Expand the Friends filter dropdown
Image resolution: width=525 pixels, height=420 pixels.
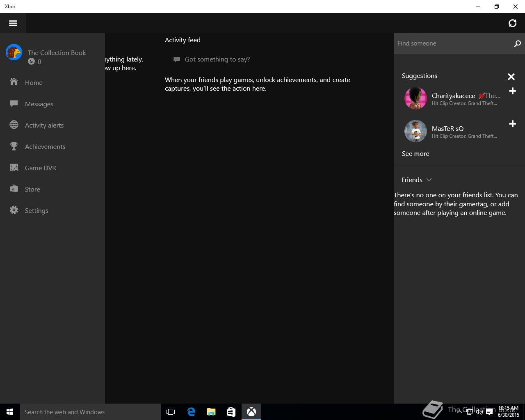click(416, 180)
